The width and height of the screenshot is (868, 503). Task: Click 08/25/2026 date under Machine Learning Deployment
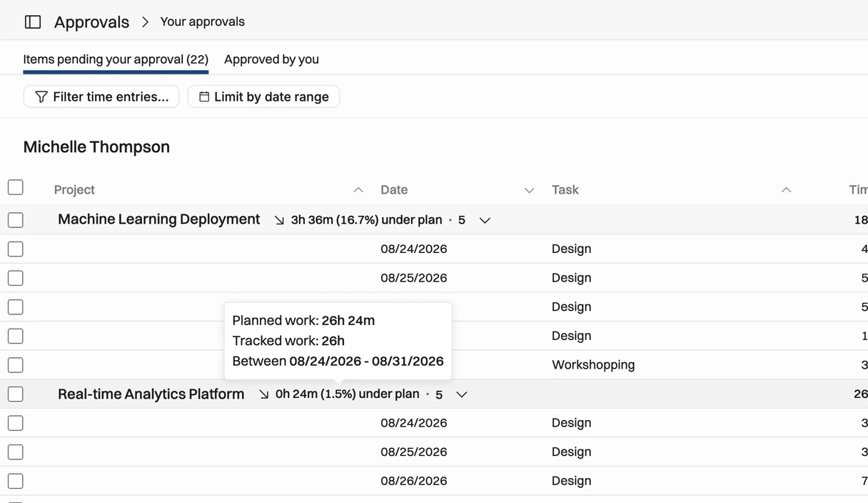tap(414, 278)
